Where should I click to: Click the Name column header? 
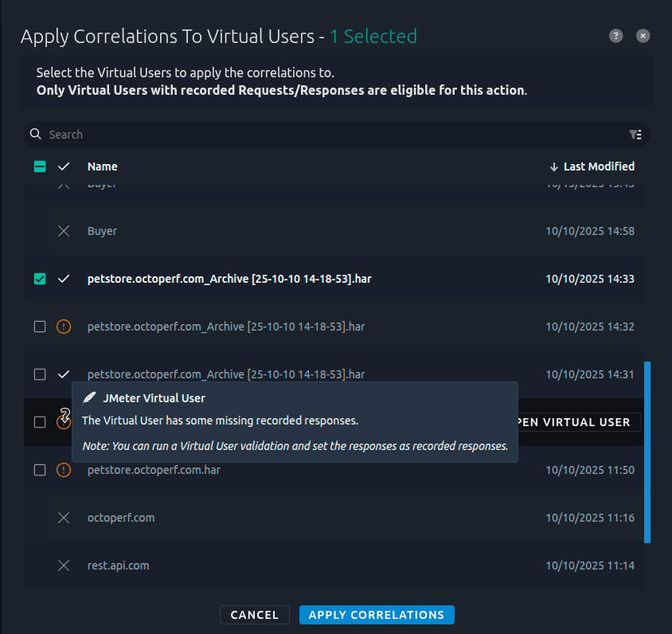pyautogui.click(x=102, y=166)
